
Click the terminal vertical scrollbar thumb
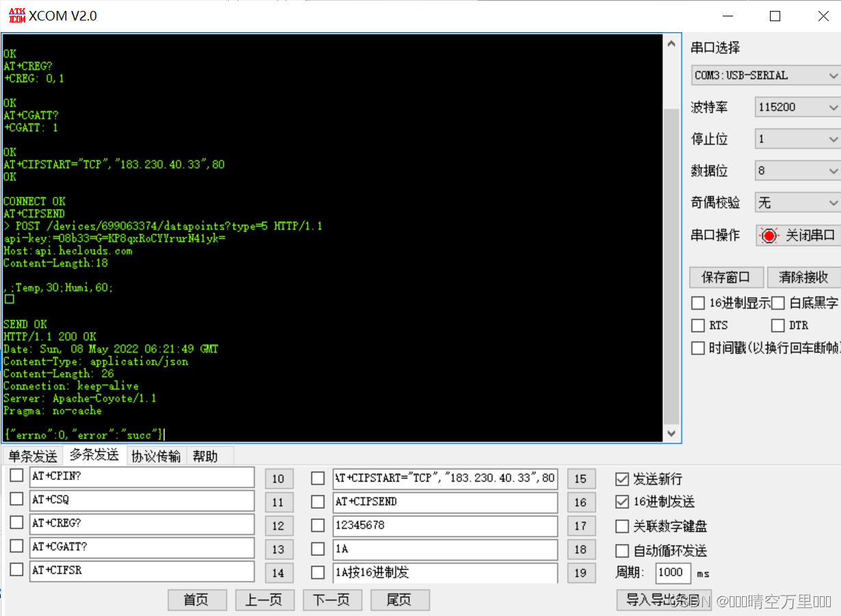pyautogui.click(x=672, y=266)
